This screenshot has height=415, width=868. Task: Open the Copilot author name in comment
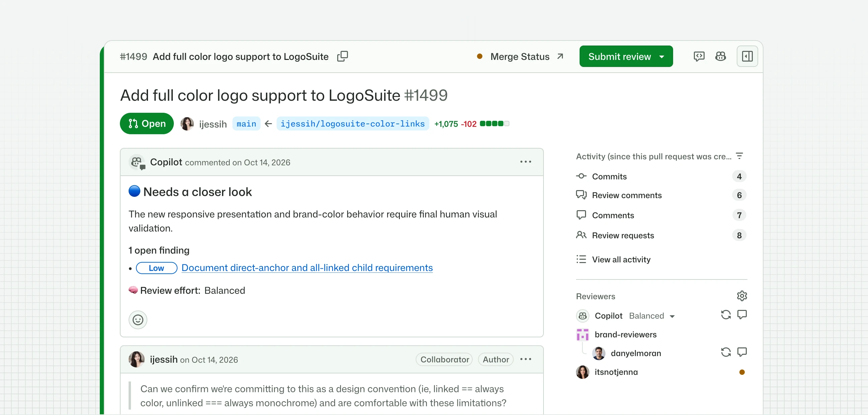click(166, 162)
